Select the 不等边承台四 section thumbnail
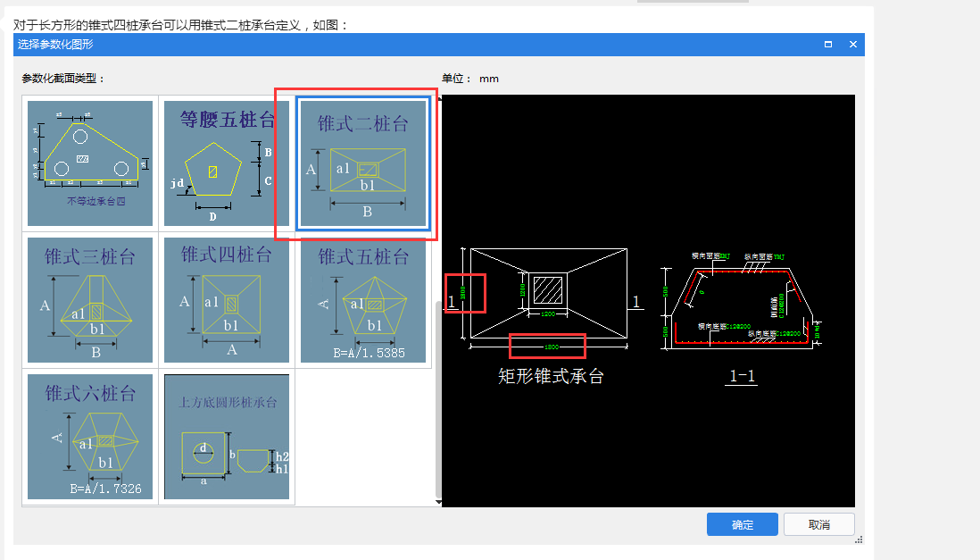The height and width of the screenshot is (560, 980). pos(90,163)
